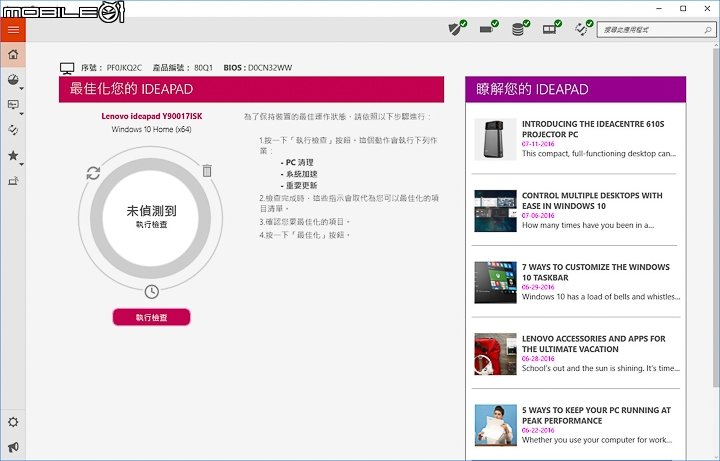Click the monitor icon beside serial number
This screenshot has height=461, width=720.
click(x=67, y=68)
